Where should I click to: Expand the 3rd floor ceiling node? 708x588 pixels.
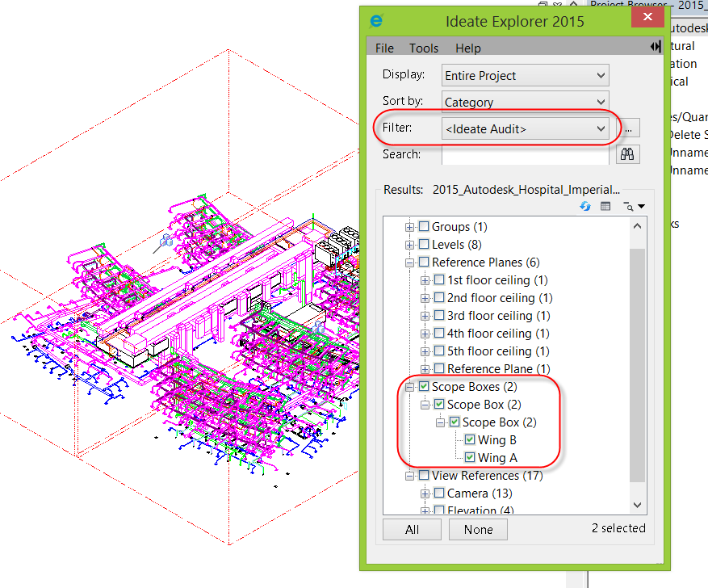[x=425, y=316]
